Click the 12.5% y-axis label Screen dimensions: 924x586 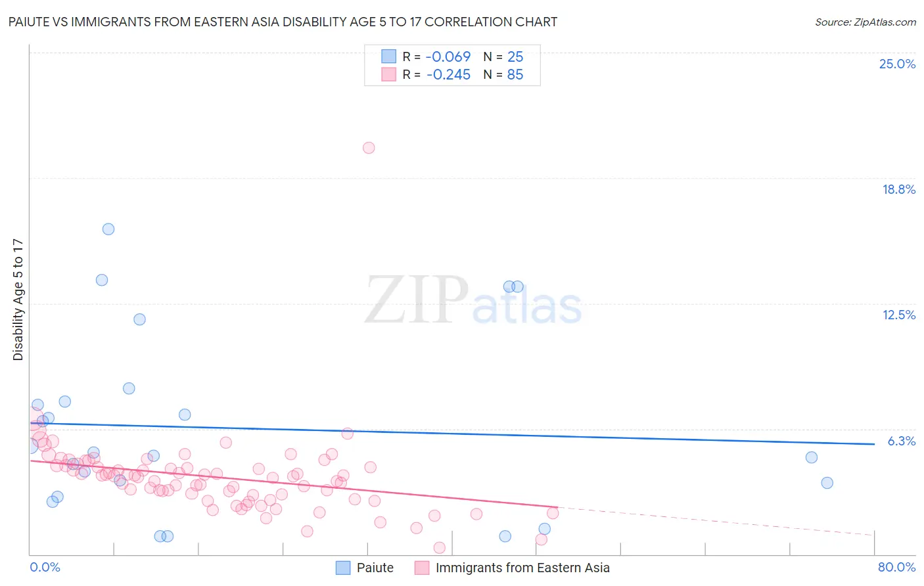tap(898, 315)
